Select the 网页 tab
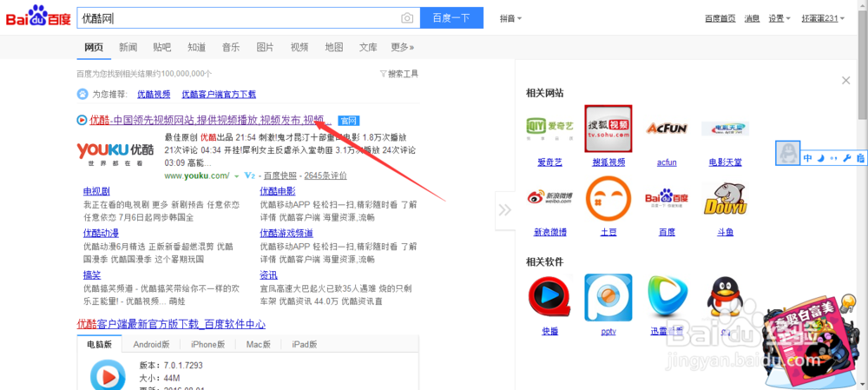The width and height of the screenshot is (868, 390). point(94,47)
